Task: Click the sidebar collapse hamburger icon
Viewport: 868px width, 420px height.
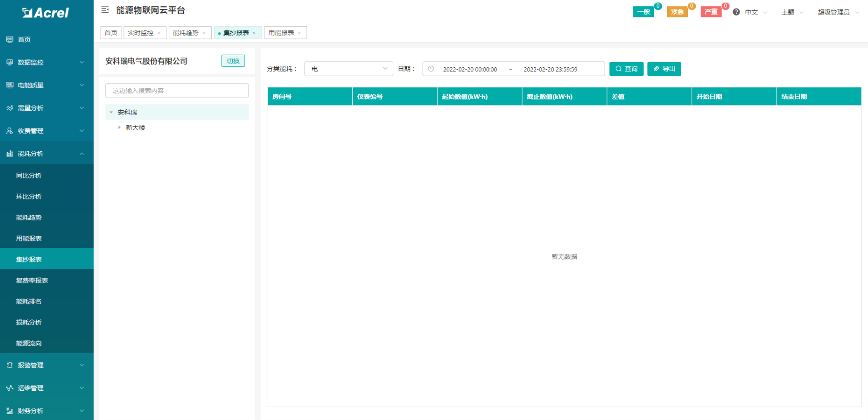Action: [x=105, y=10]
